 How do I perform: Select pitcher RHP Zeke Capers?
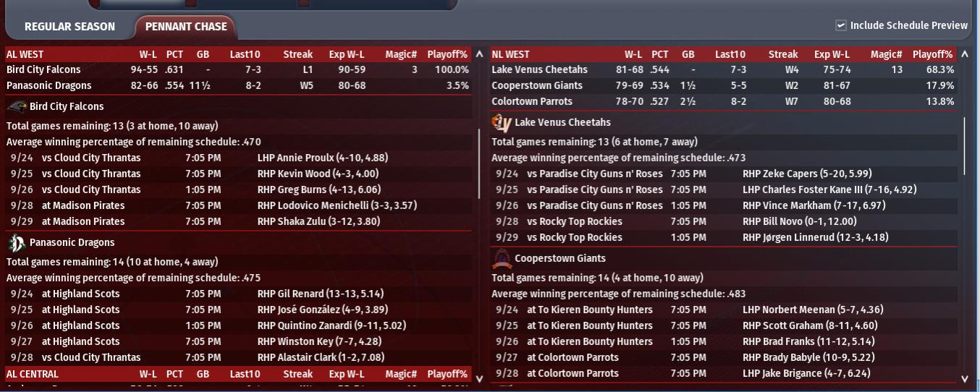(x=807, y=174)
